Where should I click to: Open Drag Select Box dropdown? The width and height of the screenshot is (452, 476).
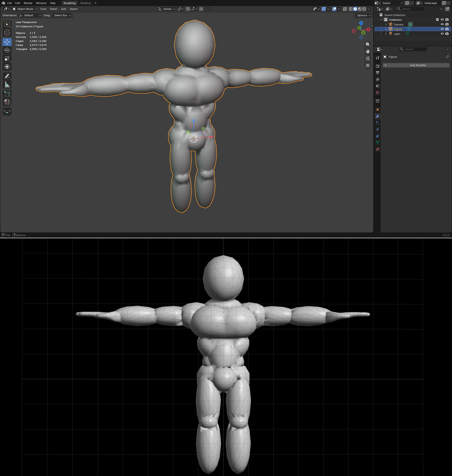tap(62, 15)
